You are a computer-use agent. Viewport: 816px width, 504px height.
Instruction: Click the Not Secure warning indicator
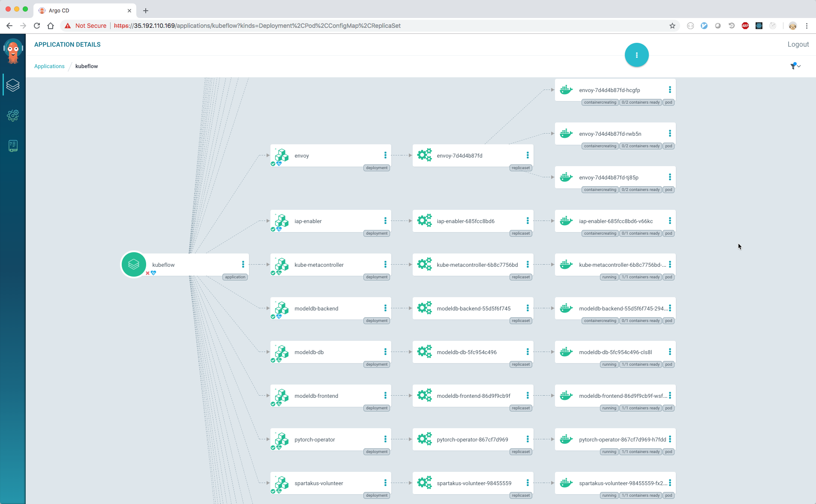pyautogui.click(x=85, y=26)
